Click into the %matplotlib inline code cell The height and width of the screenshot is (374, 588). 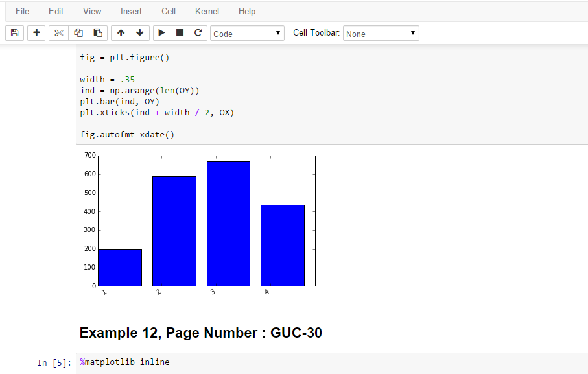coord(324,362)
